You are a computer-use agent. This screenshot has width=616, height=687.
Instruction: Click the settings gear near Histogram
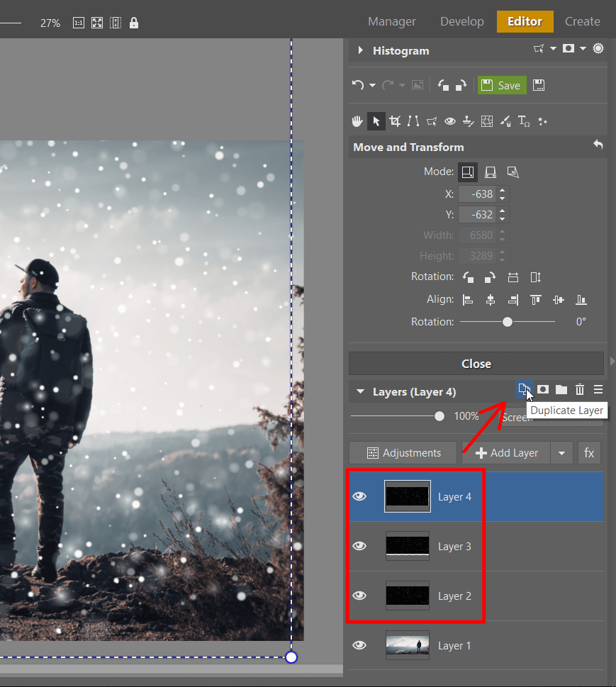[598, 48]
